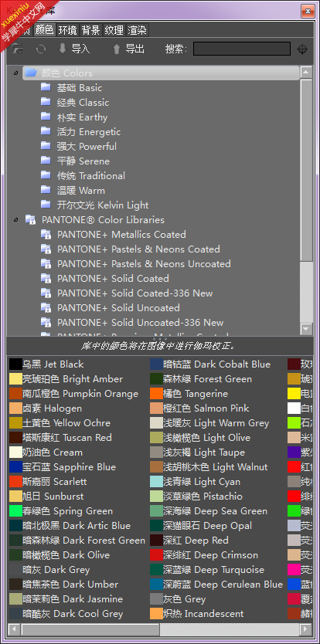
Task: Open the 温暖 Warm folder
Action: coord(73,191)
